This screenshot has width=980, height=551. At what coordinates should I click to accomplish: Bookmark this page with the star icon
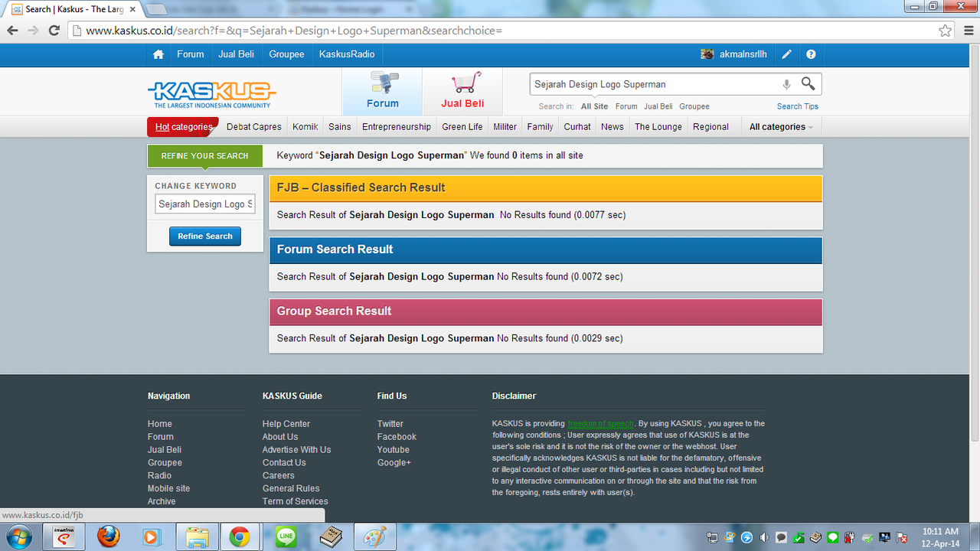pyautogui.click(x=946, y=31)
